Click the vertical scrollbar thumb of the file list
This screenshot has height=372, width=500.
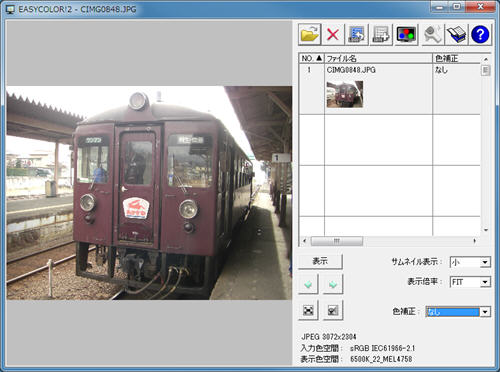coord(486,70)
